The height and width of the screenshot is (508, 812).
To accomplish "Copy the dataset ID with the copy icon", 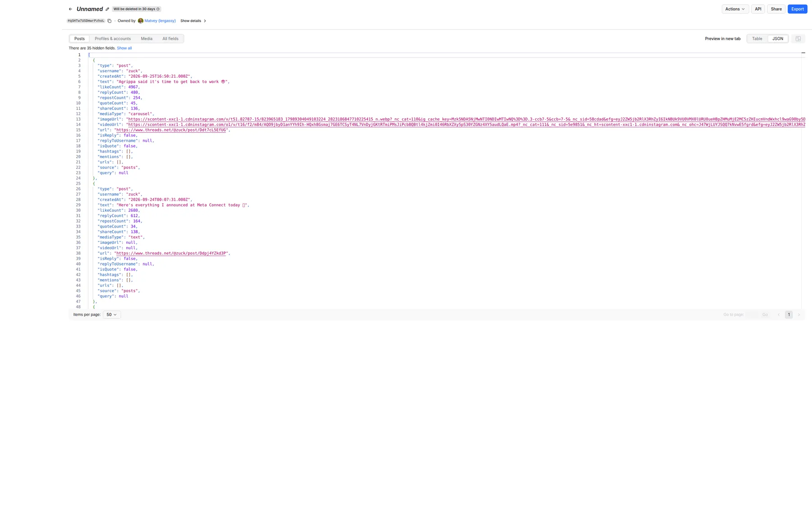I will pyautogui.click(x=109, y=21).
